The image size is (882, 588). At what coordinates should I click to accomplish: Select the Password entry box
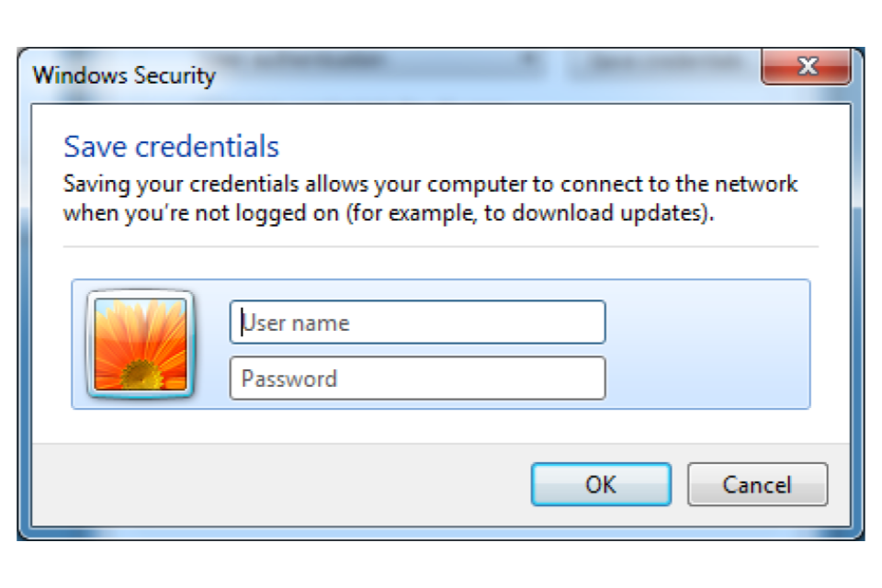coord(417,379)
